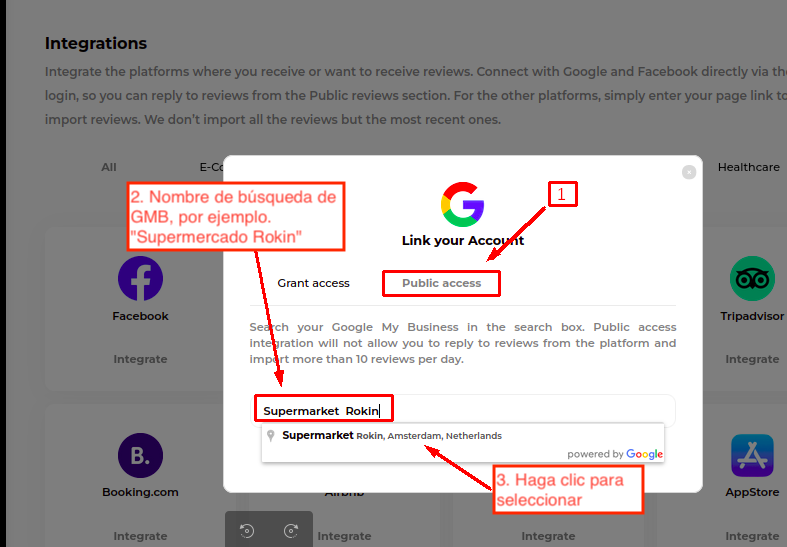Switch to the Public access tab
787x547 pixels.
point(441,283)
